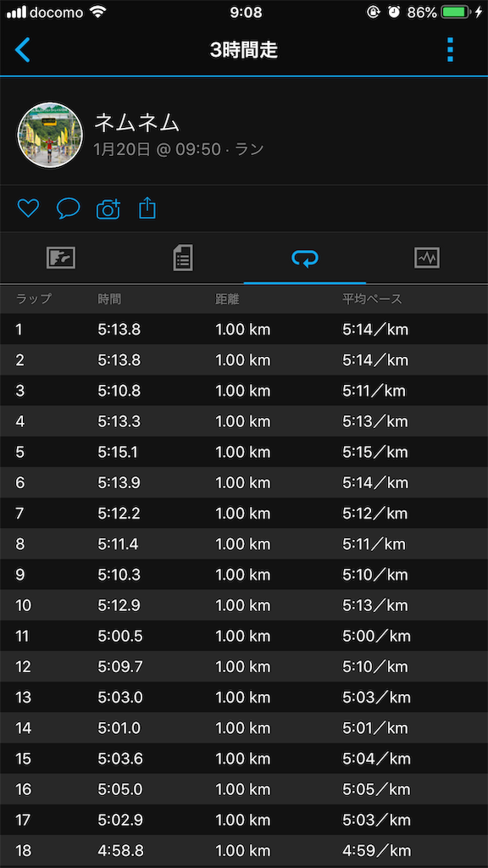Switch to the stats details tab

click(183, 258)
